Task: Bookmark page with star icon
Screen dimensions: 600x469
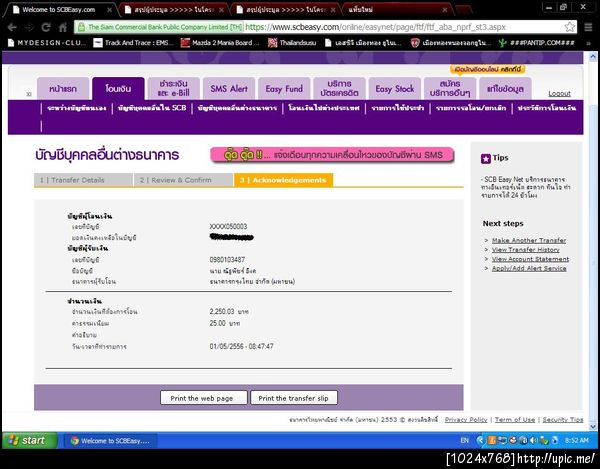Action: point(569,27)
